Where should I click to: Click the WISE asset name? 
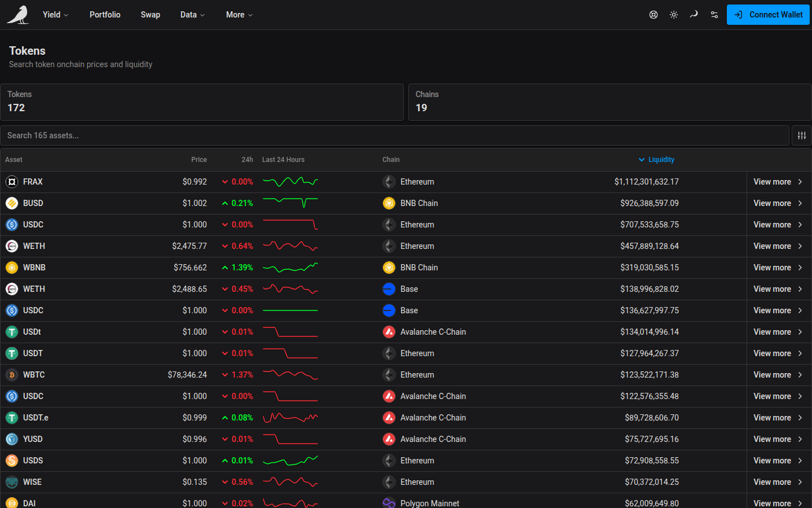click(32, 482)
